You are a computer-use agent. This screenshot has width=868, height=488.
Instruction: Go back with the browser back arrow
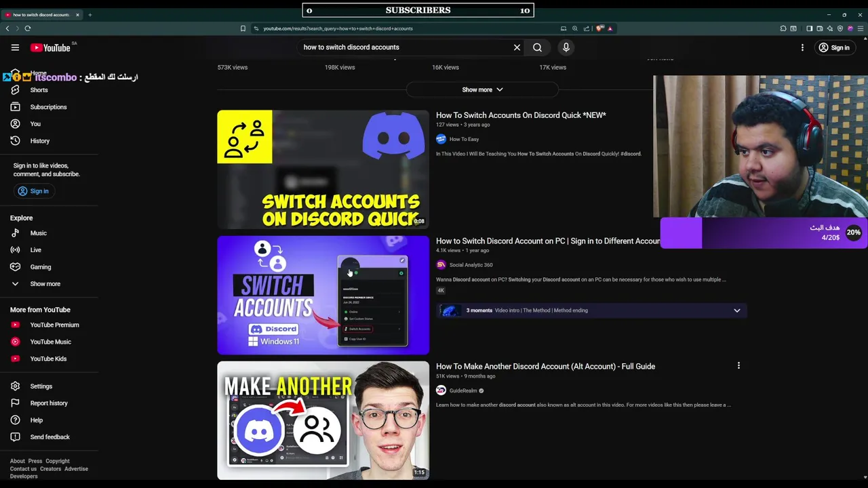[7, 28]
